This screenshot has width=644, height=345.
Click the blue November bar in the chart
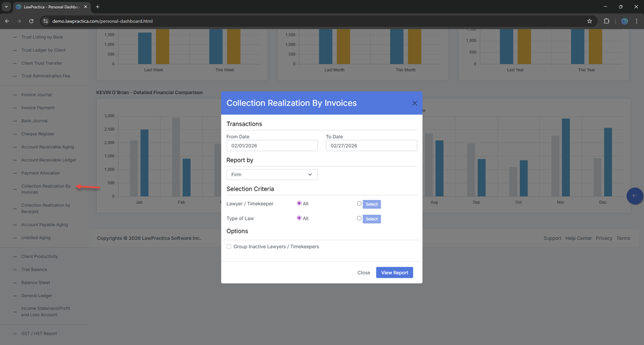pyautogui.click(x=566, y=157)
